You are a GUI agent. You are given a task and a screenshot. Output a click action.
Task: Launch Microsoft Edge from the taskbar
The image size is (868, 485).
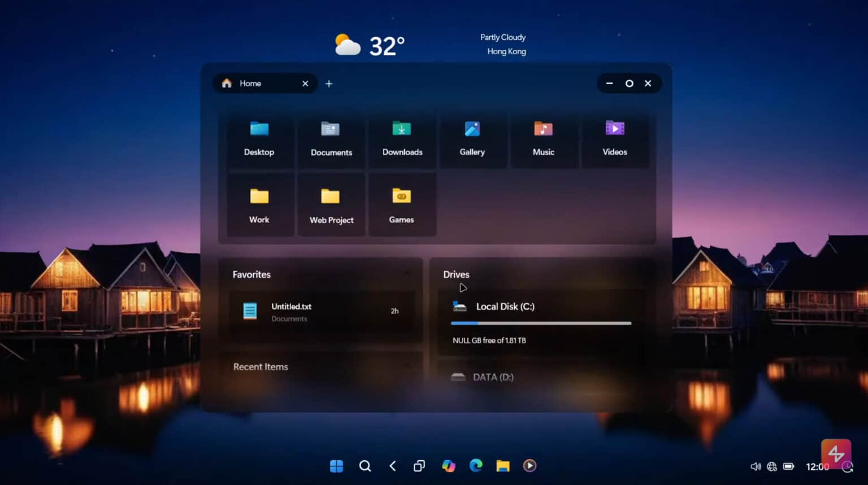pos(476,466)
